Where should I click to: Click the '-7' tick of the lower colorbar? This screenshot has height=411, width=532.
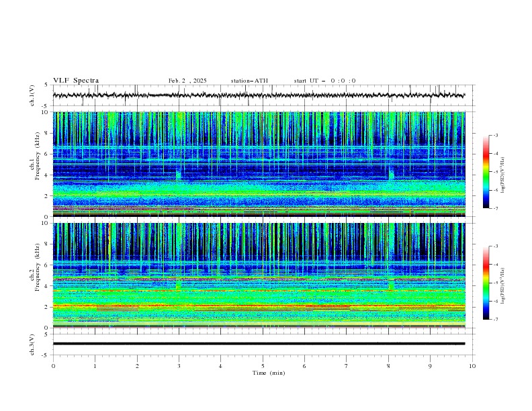click(495, 320)
